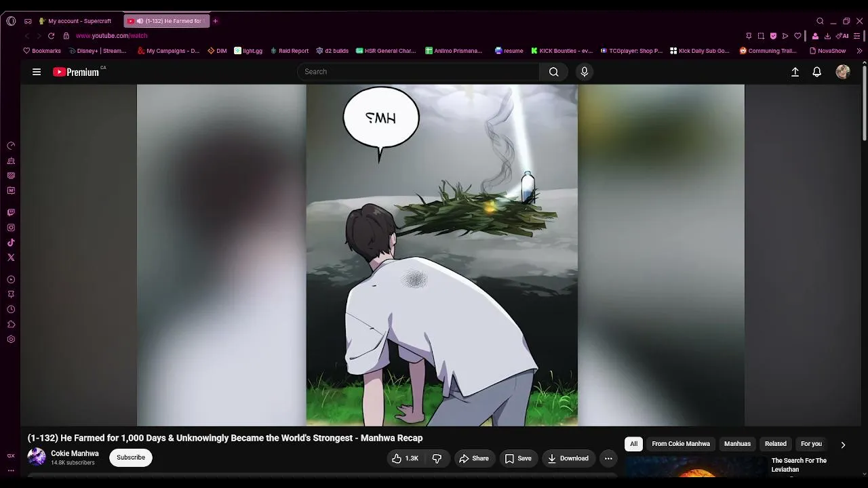Viewport: 868px width, 488px height.
Task: Open the YouTube account avatar menu
Action: coord(843,72)
